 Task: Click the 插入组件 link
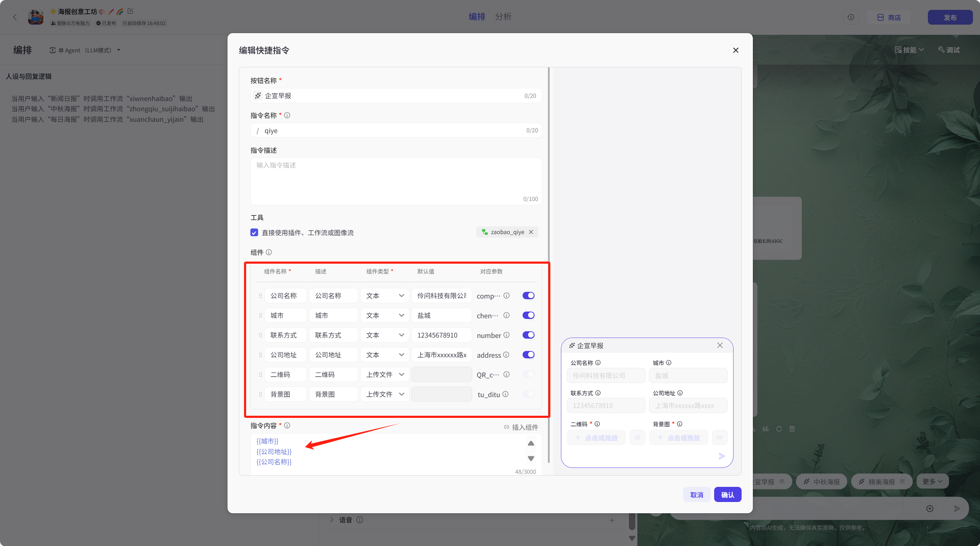tap(521, 427)
